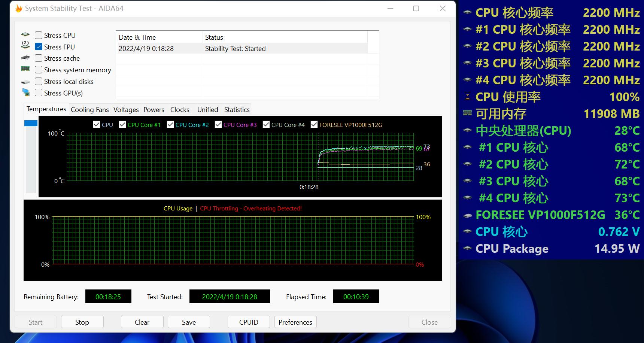The width and height of the screenshot is (644, 343).
Task: Click the AIDA64 flame icon in title bar
Action: click(18, 8)
